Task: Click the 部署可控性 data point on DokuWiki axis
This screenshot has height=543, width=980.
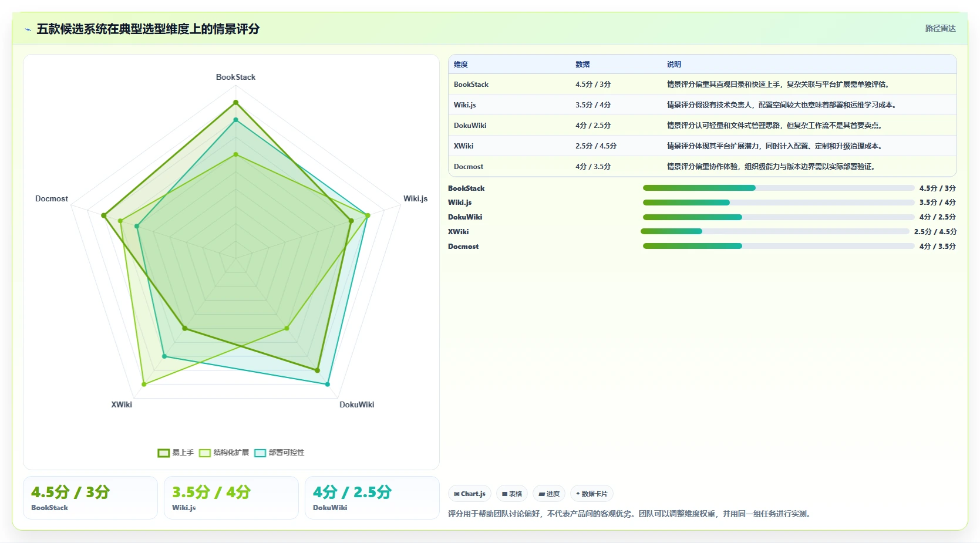Action: click(327, 385)
